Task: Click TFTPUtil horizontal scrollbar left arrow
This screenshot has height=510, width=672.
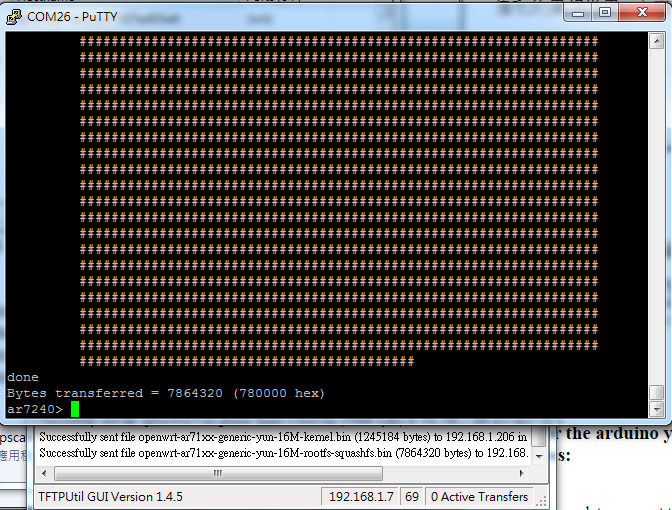Action: coord(44,474)
